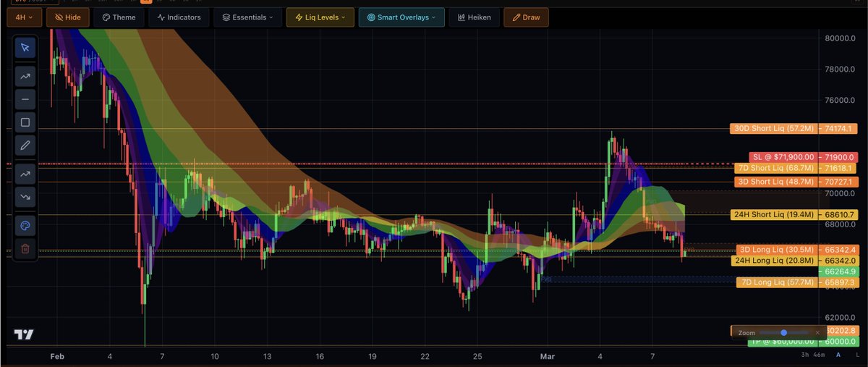Image resolution: width=868 pixels, height=367 pixels.
Task: Click the 24H Short Liq (19.4M) label
Action: click(x=774, y=215)
